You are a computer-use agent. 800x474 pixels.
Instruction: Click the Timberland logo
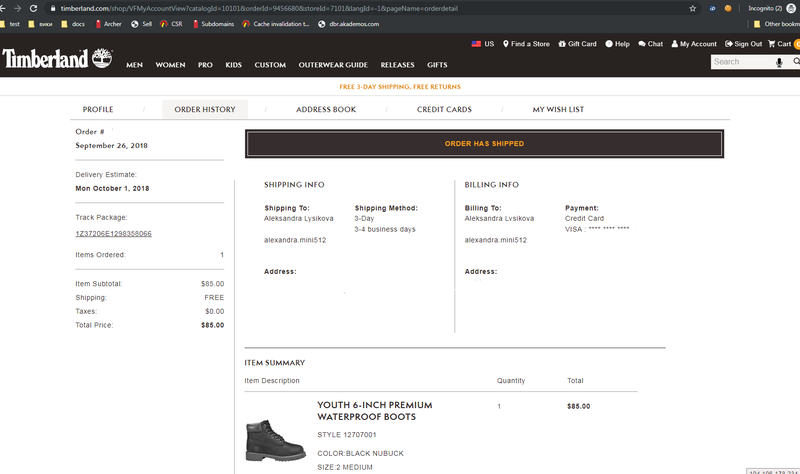point(57,58)
